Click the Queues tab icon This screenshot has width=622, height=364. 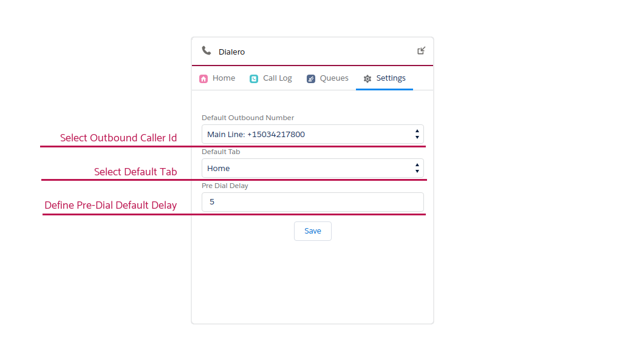click(311, 79)
